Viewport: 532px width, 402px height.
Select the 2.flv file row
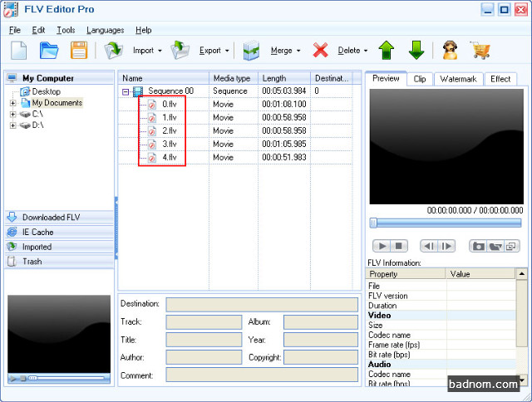pyautogui.click(x=234, y=130)
